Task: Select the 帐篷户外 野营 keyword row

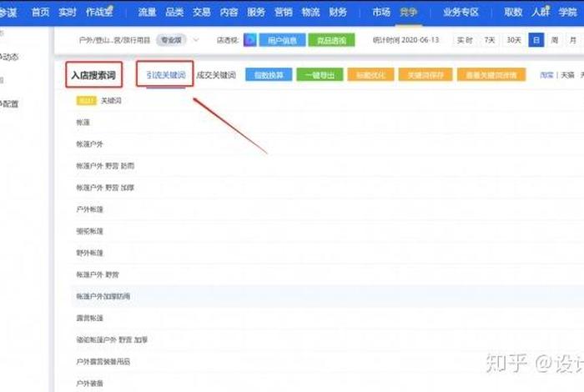Action: tap(98, 274)
